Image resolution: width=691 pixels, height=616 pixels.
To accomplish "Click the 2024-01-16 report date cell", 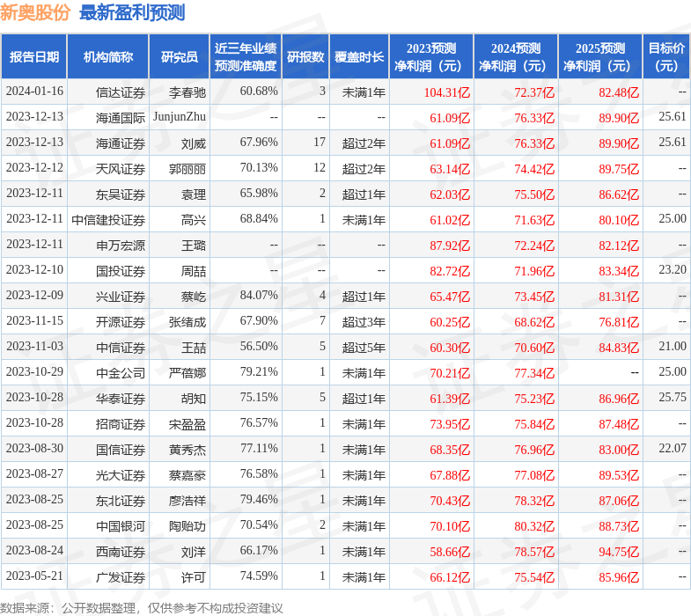I will [34, 92].
